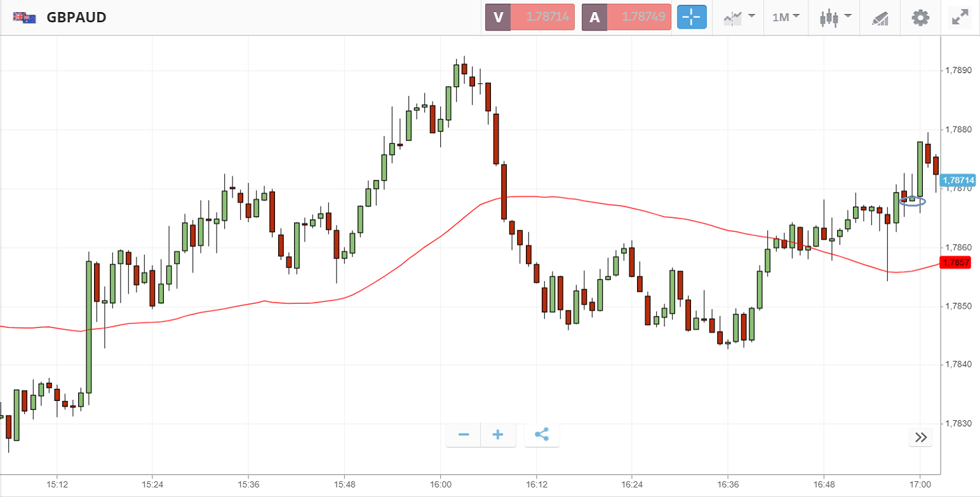The height and width of the screenshot is (497, 980).
Task: Click the A buy price button 1.78749
Action: [x=626, y=17]
